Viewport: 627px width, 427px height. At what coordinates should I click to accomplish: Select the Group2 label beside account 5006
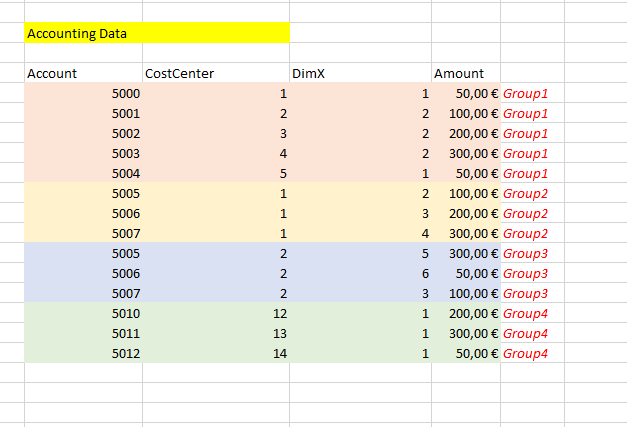525,214
